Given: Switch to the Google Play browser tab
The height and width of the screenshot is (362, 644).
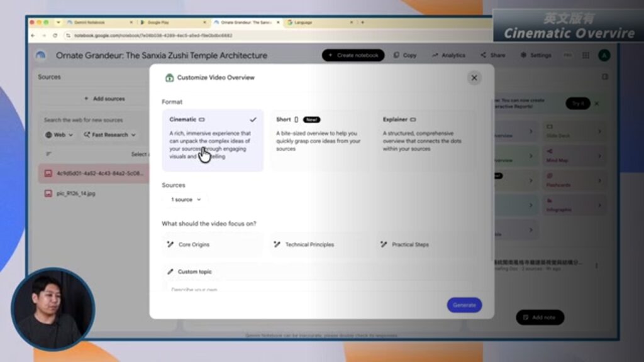Looking at the screenshot, I should tap(172, 23).
